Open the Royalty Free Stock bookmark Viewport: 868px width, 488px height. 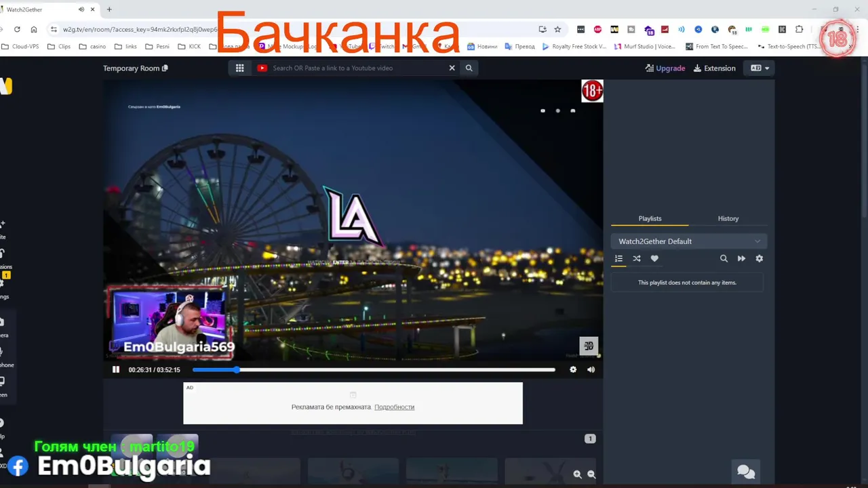pos(574,47)
